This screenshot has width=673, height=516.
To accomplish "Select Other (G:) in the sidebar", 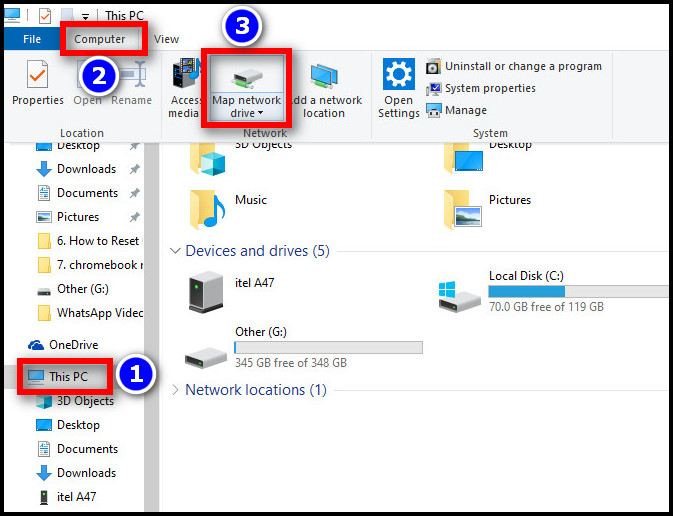I will [73, 289].
